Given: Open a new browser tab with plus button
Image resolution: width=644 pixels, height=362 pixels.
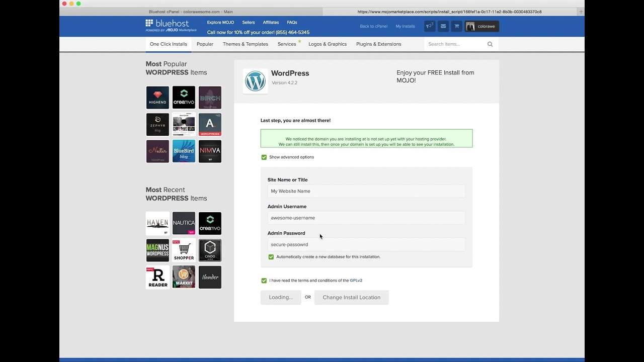Looking at the screenshot, I should pyautogui.click(x=581, y=12).
